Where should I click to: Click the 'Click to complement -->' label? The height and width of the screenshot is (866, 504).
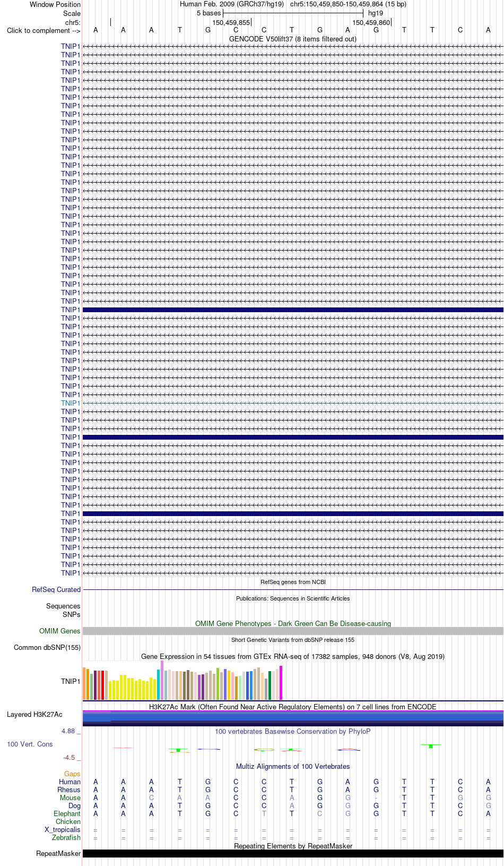click(x=44, y=30)
